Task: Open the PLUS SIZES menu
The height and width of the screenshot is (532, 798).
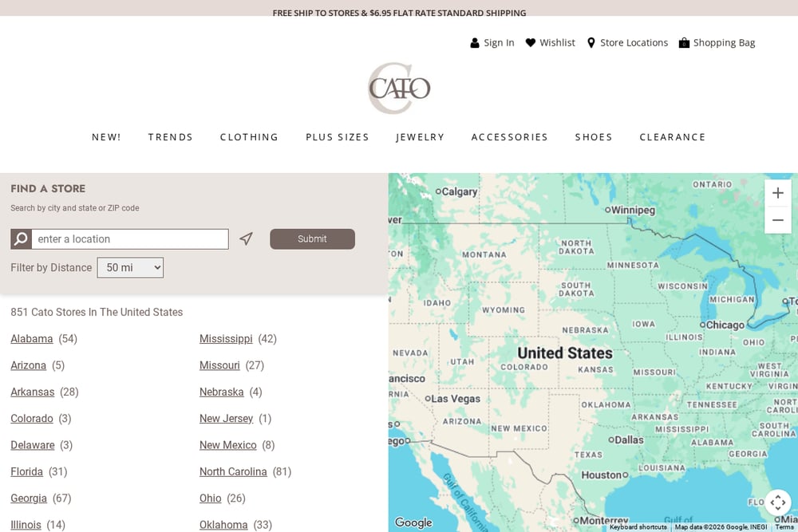Action: [x=338, y=137]
